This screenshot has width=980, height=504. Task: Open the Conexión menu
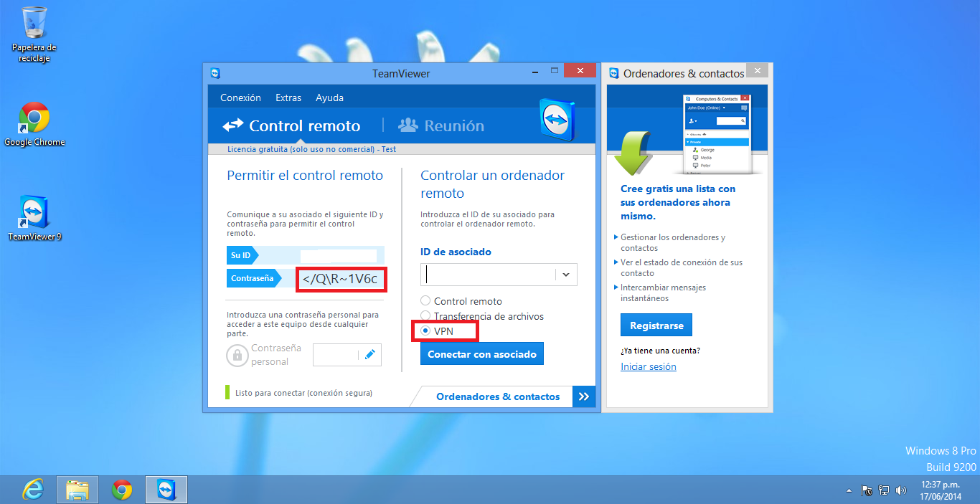point(240,98)
